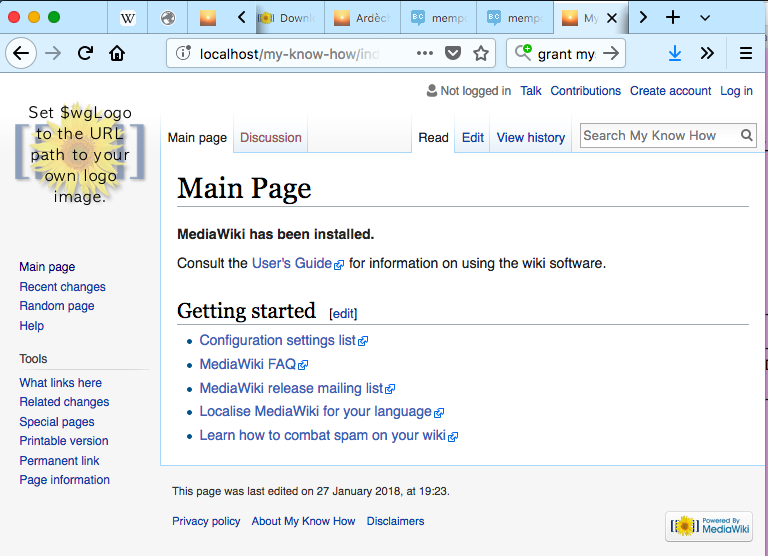
Task: Bookmark this page with star icon
Action: [x=481, y=53]
